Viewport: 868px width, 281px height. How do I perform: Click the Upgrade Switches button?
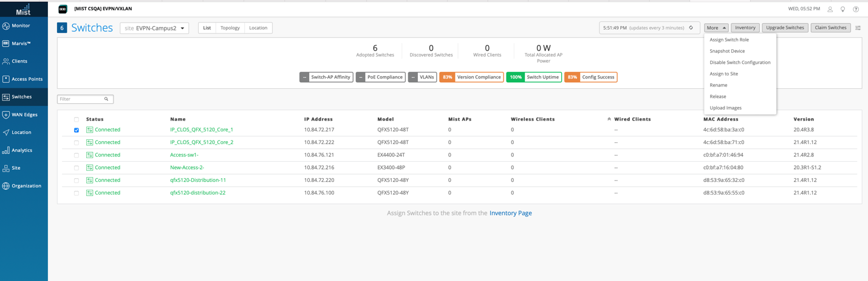tap(785, 28)
